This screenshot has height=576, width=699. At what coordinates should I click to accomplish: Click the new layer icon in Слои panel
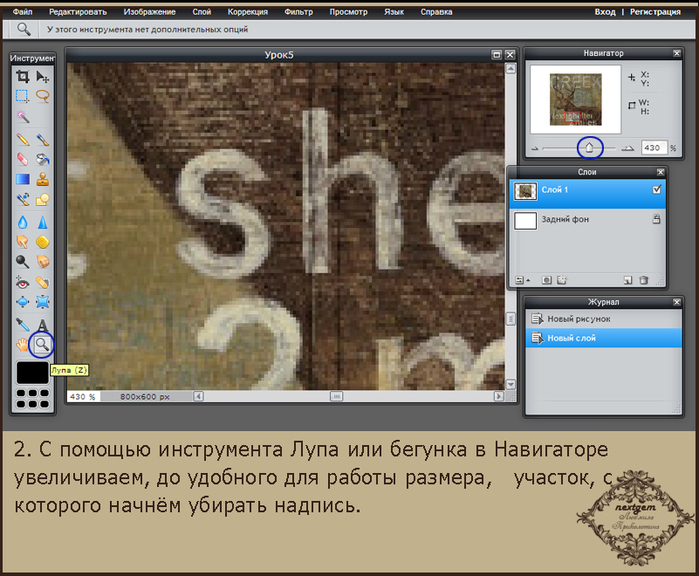[628, 280]
